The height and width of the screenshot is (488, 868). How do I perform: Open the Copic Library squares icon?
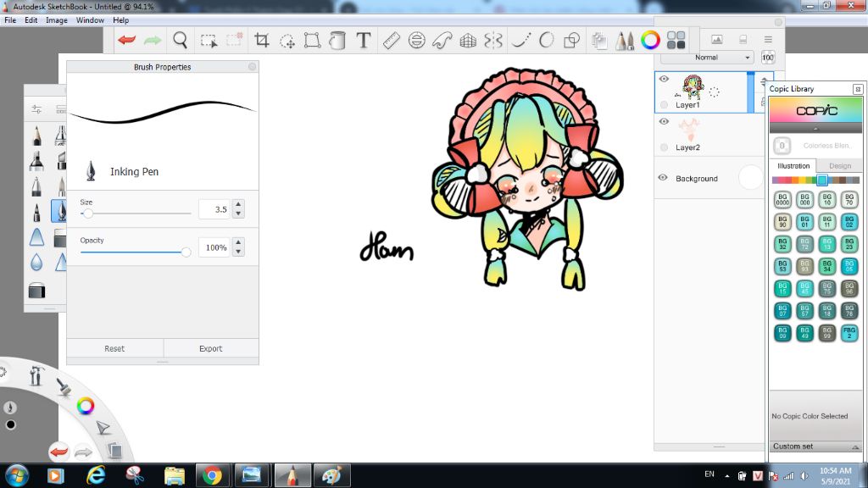click(676, 40)
